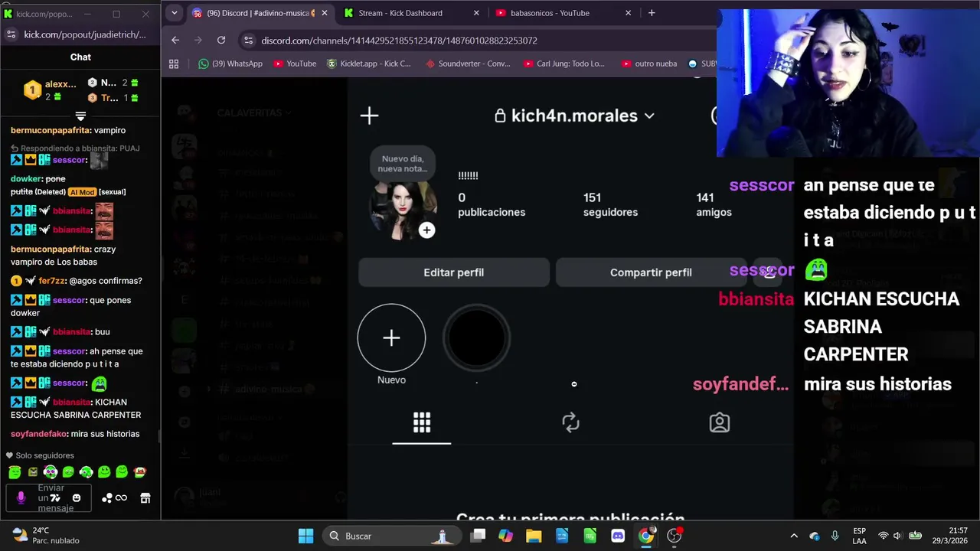Show hidden system tray icons
Viewport: 980px width, 551px height.
794,536
